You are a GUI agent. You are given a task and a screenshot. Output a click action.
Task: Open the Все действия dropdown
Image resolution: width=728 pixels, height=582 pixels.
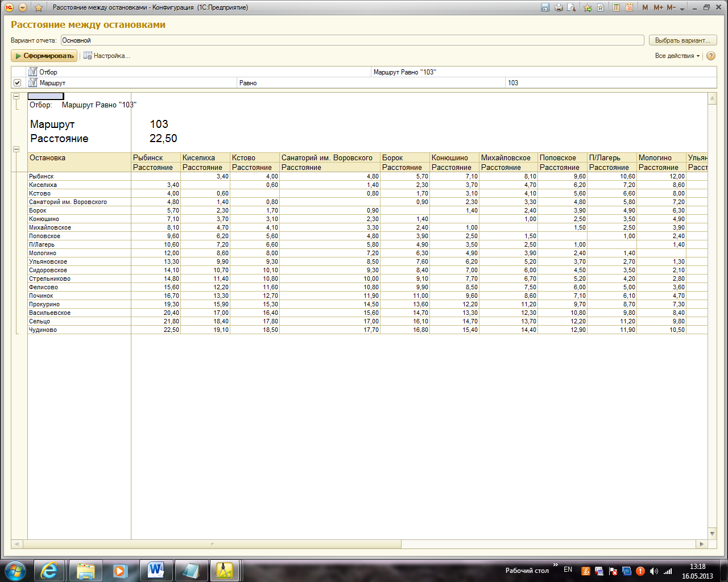pos(677,56)
